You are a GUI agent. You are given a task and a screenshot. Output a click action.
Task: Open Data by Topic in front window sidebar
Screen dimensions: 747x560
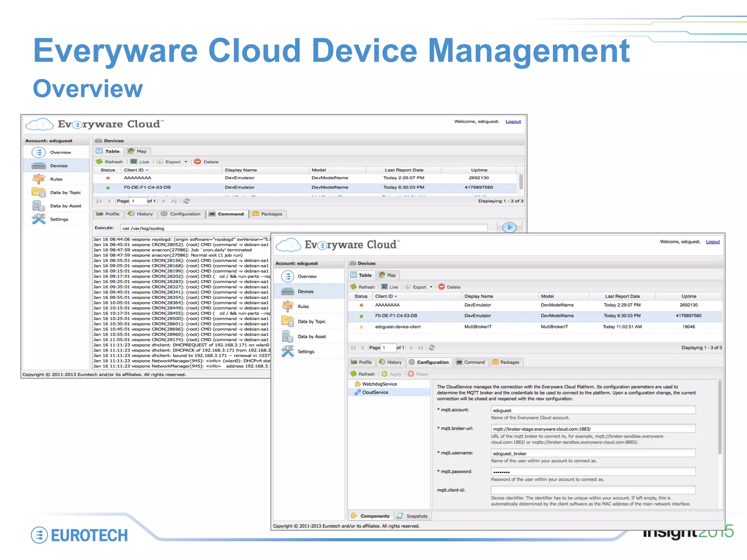309,322
